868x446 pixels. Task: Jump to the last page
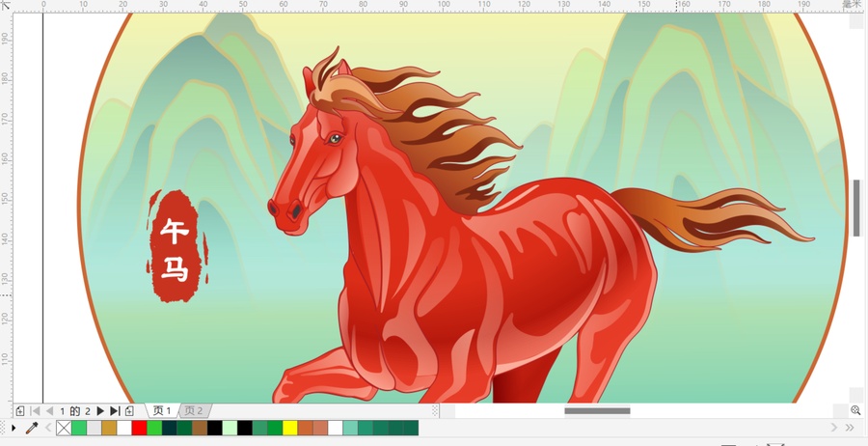pyautogui.click(x=115, y=411)
